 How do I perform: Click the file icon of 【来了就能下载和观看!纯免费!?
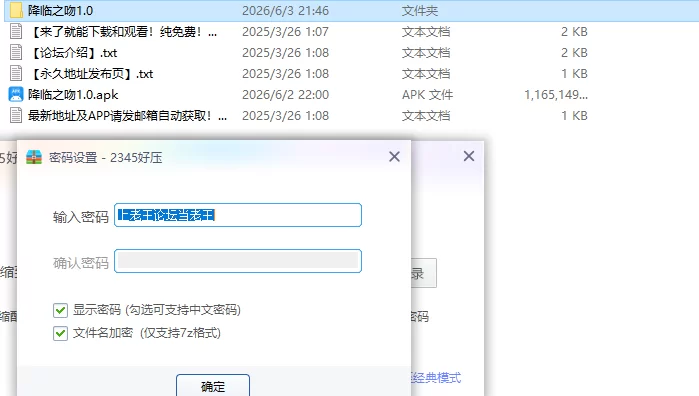[16, 31]
